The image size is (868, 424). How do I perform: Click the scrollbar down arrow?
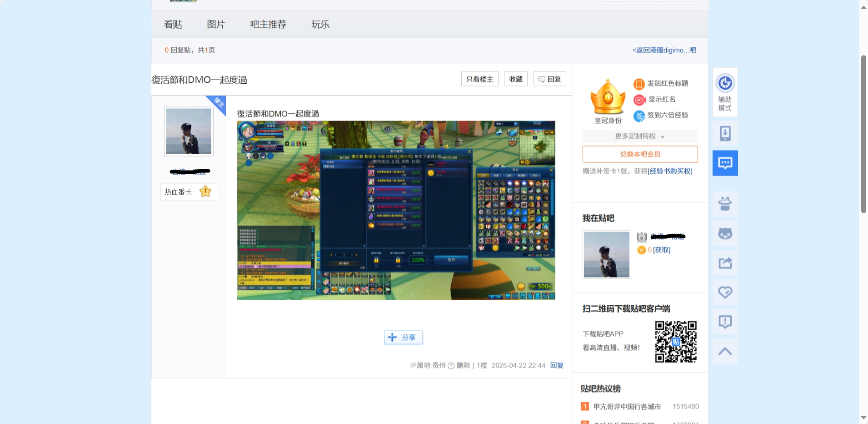coord(863,418)
